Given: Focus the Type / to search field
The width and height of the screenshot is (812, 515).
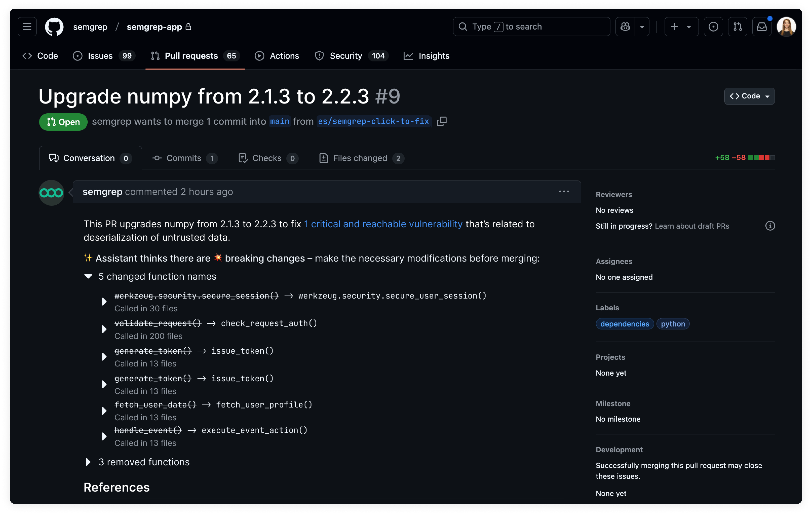Looking at the screenshot, I should (x=531, y=27).
